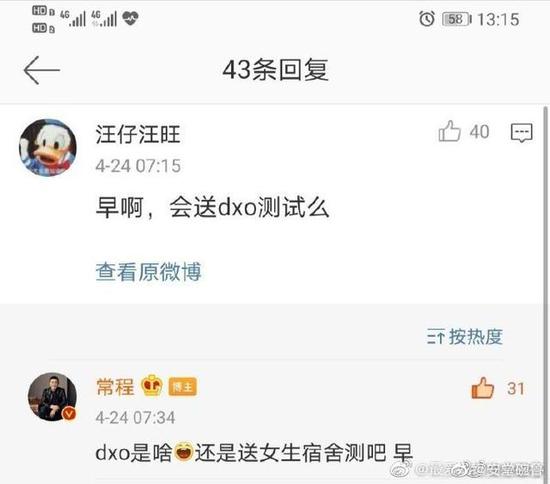The width and height of the screenshot is (550, 484).
Task: Tap the heart-rate health status icon
Action: [x=130, y=18]
